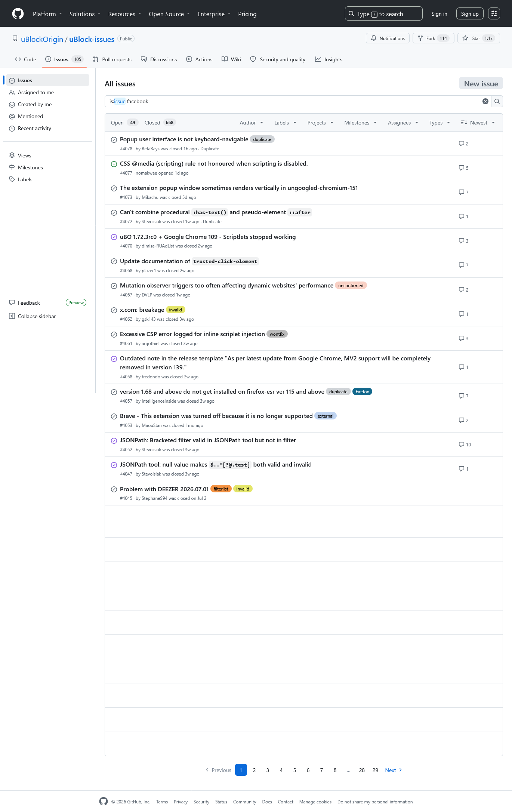Click the Labels tag icon in sidebar
Viewport: 512px width, 812px height.
coord(12,179)
